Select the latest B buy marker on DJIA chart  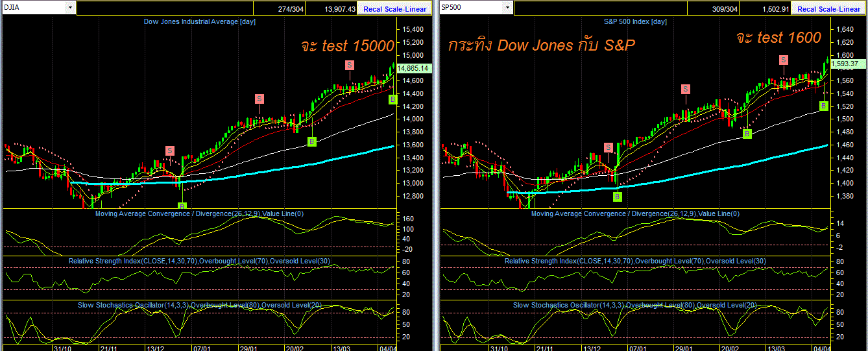(392, 99)
